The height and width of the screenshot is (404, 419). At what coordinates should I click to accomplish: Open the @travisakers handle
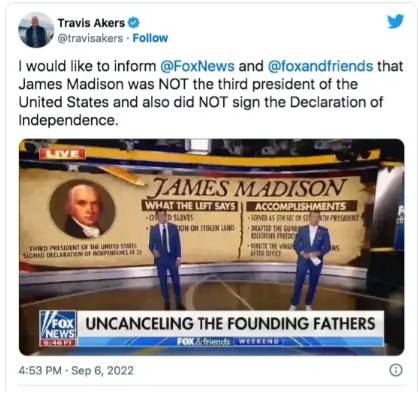coord(90,38)
